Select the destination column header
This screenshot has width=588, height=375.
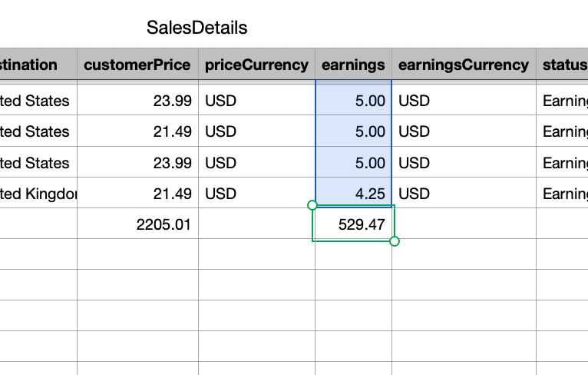click(x=31, y=65)
